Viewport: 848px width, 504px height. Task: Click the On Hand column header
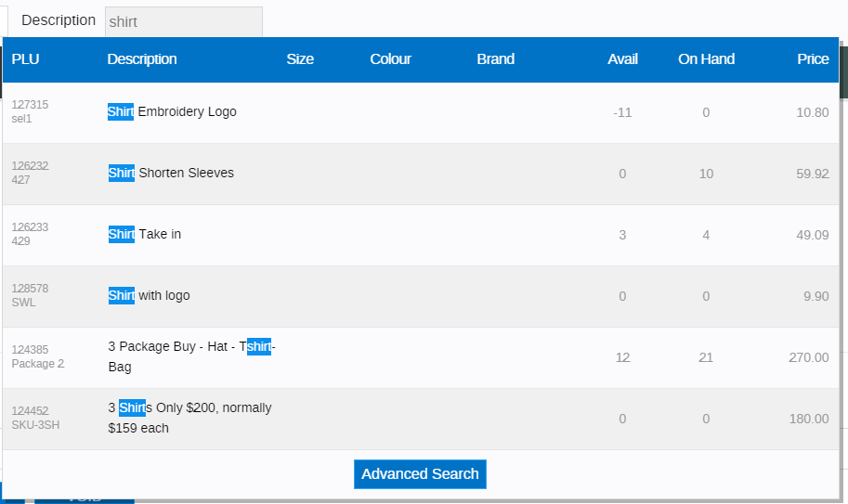coord(706,59)
